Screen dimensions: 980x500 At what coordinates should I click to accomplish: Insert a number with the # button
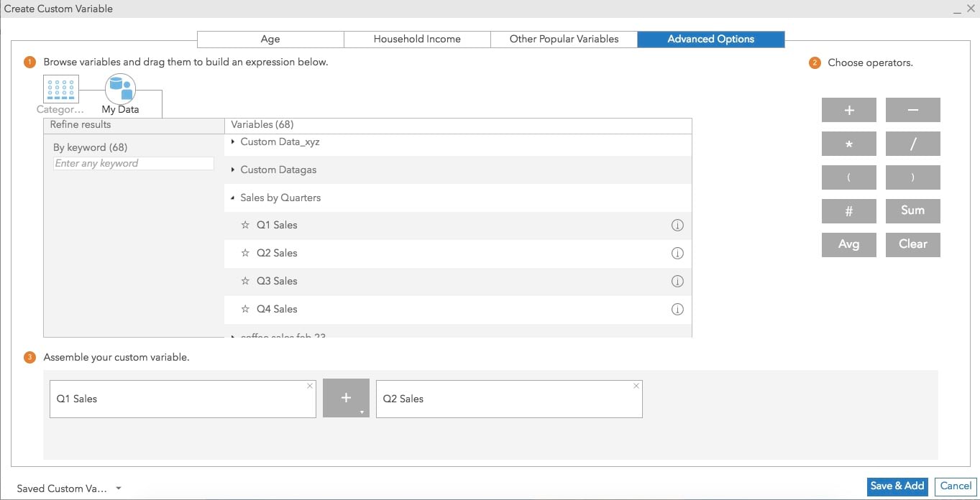(x=849, y=210)
